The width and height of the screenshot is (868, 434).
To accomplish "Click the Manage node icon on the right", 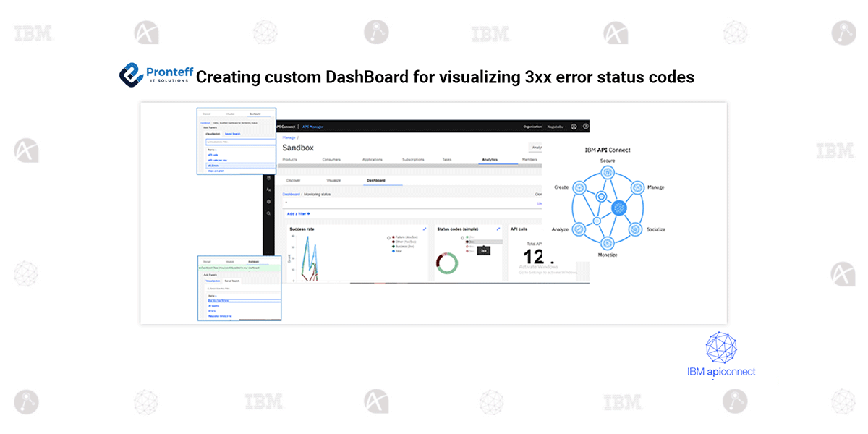I will click(638, 187).
